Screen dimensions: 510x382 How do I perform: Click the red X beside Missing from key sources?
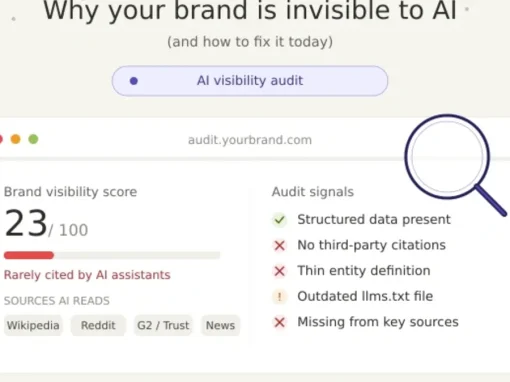coord(279,322)
